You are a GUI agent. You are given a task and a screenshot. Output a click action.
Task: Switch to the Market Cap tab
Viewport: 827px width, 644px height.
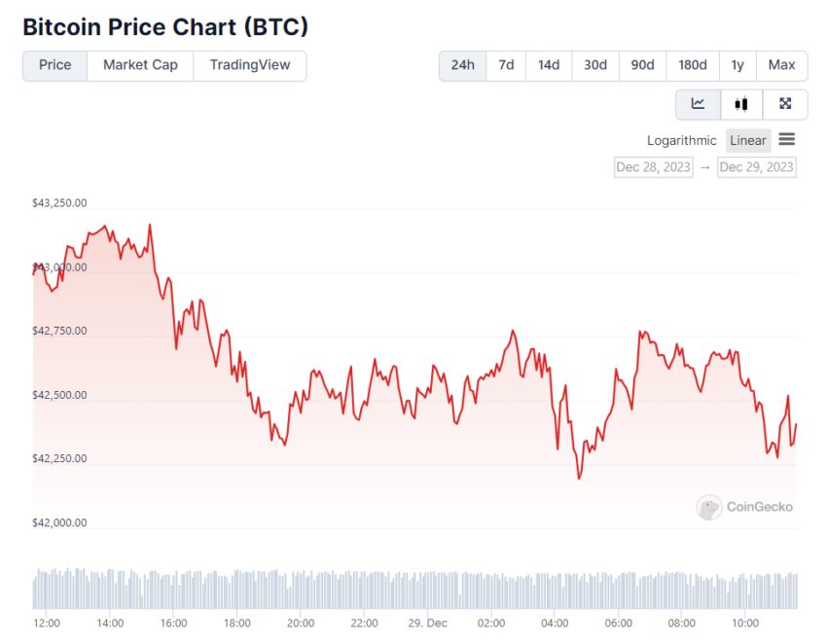pos(140,66)
